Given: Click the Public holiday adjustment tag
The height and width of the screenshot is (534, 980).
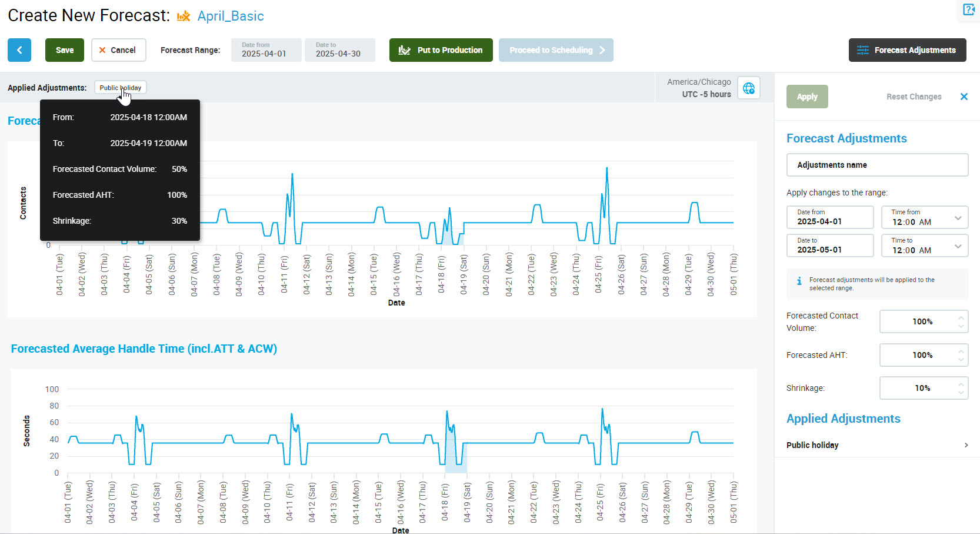Looking at the screenshot, I should click(x=120, y=88).
